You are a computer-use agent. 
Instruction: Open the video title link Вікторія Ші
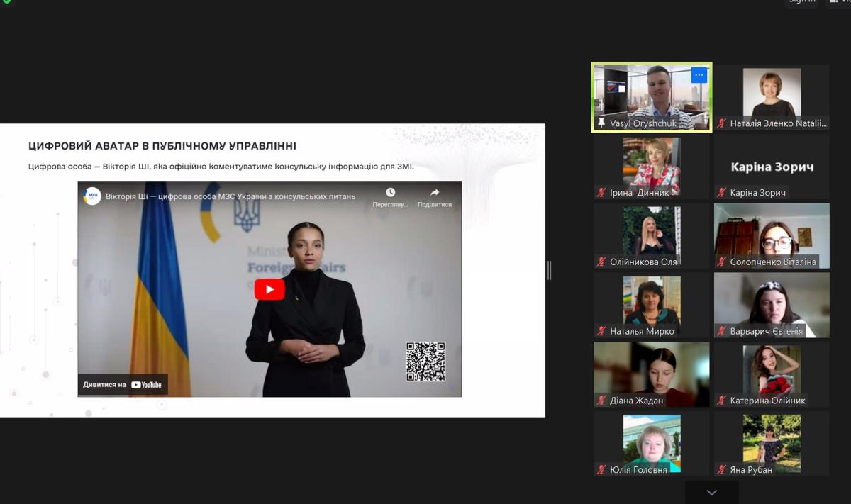point(230,196)
